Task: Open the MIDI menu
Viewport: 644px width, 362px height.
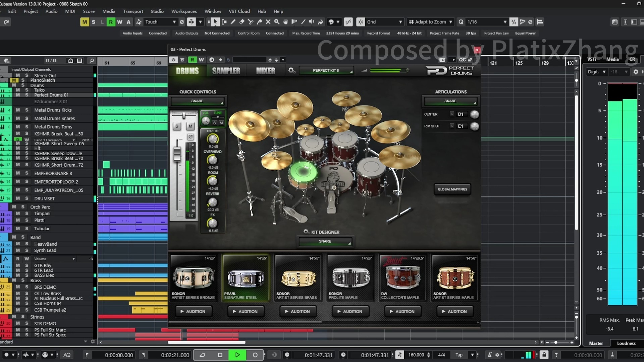Action: pyautogui.click(x=70, y=11)
